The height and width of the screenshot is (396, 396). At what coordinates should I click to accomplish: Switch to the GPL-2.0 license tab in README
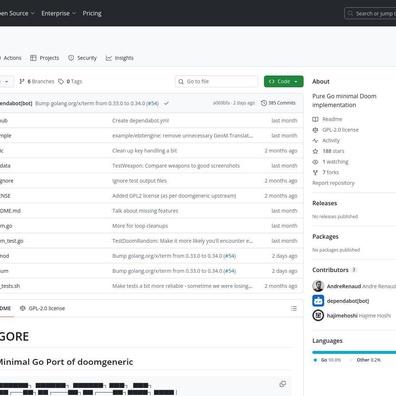click(42, 308)
